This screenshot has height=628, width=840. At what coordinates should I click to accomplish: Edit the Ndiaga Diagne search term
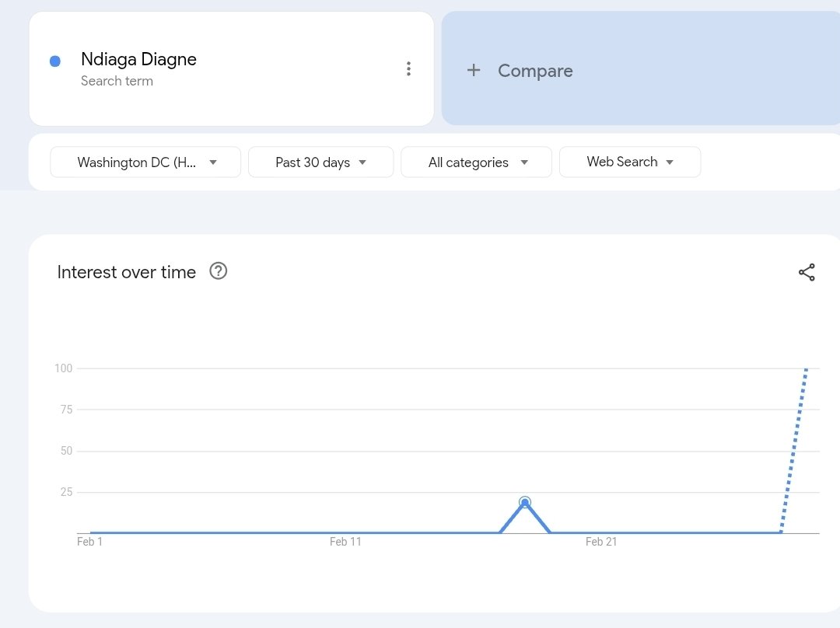click(138, 59)
